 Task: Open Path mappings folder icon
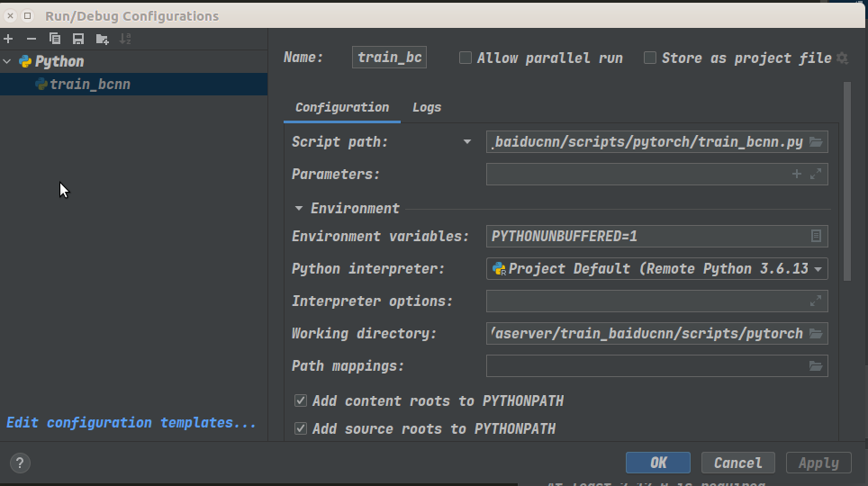coord(816,366)
